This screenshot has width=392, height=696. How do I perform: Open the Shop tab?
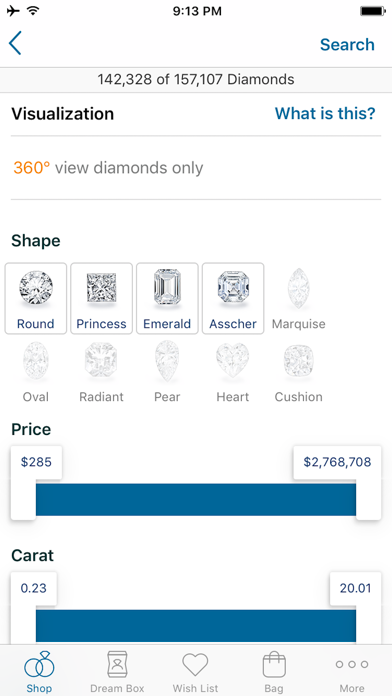39,671
